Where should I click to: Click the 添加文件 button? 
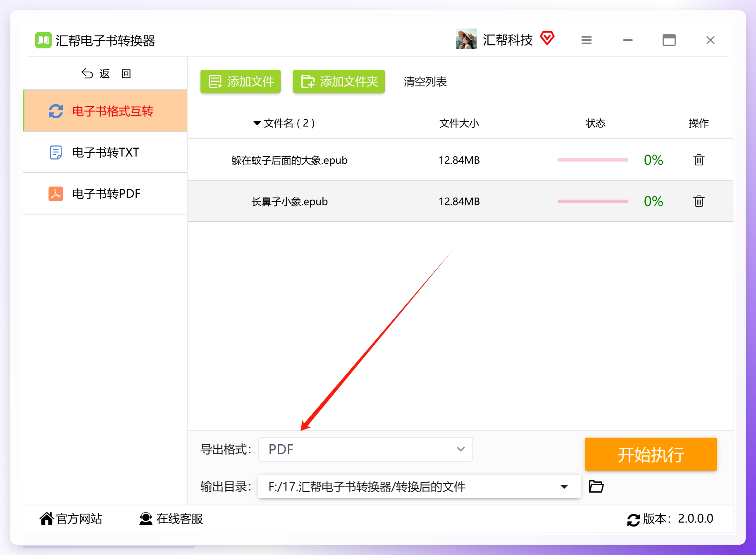[x=241, y=81]
